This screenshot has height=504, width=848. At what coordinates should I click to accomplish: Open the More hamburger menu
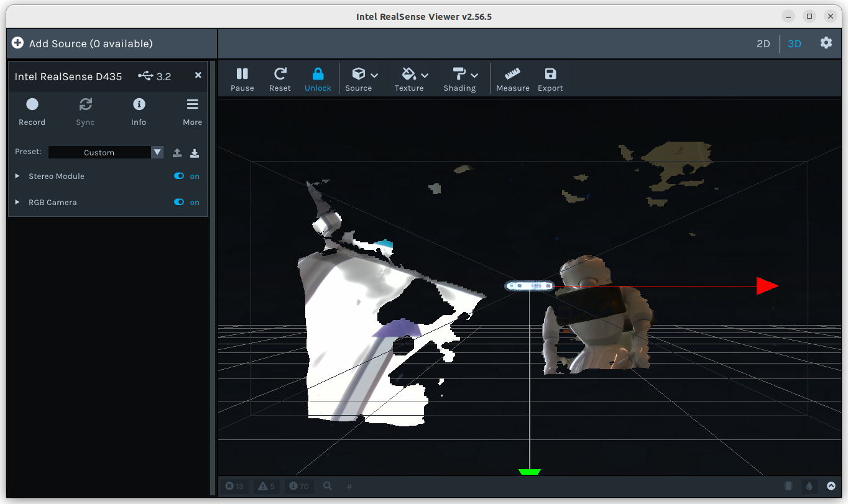[192, 111]
